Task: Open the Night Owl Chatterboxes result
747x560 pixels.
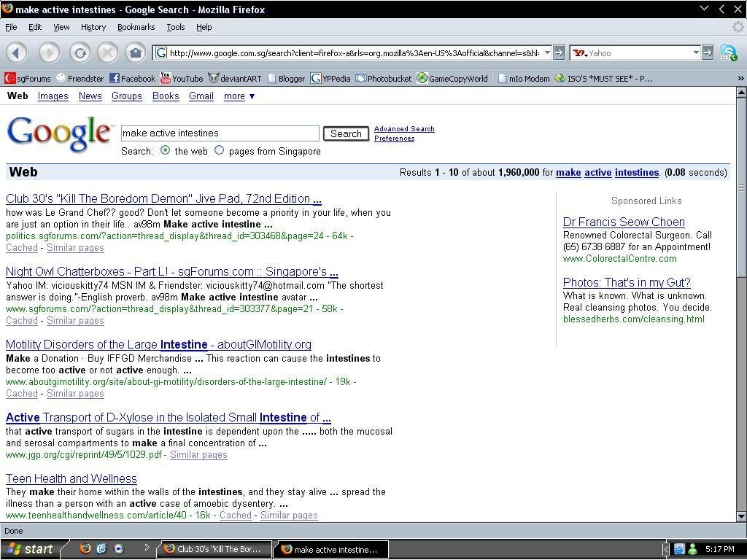Action: point(172,271)
